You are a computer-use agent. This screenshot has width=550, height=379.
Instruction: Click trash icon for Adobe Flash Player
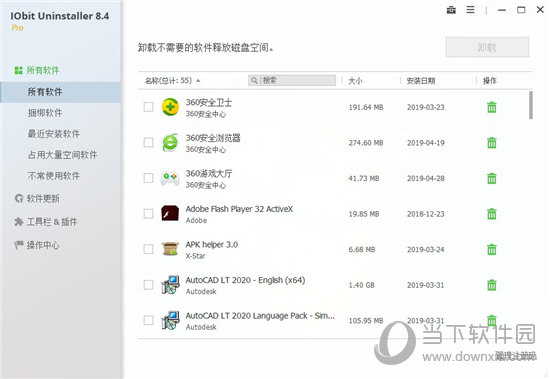(492, 214)
